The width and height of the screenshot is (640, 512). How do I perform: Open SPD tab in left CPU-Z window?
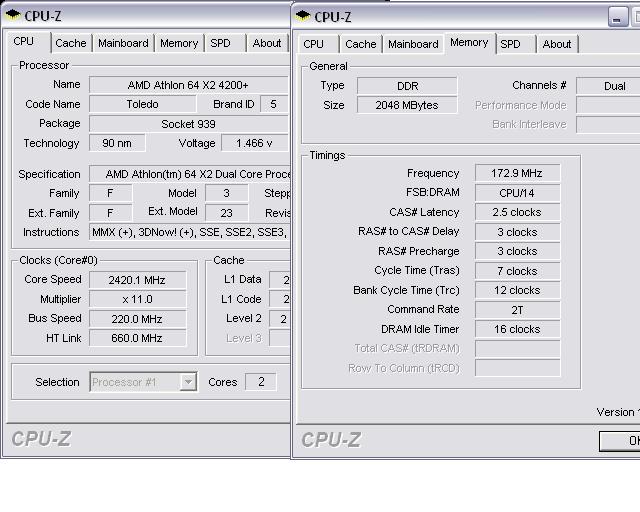(x=220, y=43)
